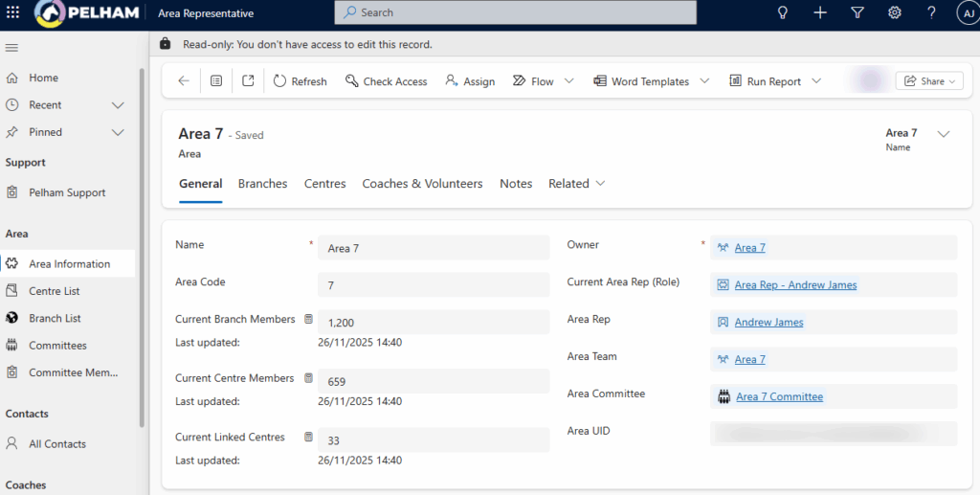Viewport: 980px width, 495px height.
Task: Click the Refresh button
Action: click(x=300, y=81)
